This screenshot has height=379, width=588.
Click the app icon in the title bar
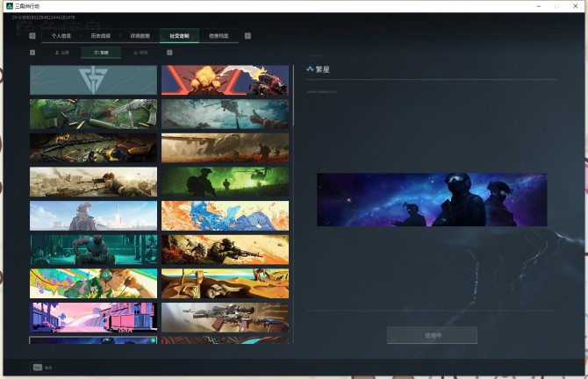10,6
